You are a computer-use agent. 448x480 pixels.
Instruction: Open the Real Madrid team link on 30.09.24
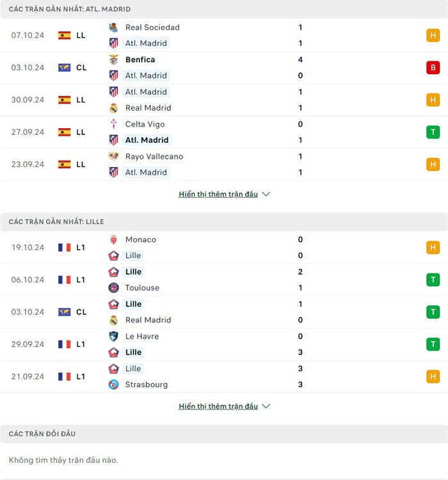pos(148,108)
